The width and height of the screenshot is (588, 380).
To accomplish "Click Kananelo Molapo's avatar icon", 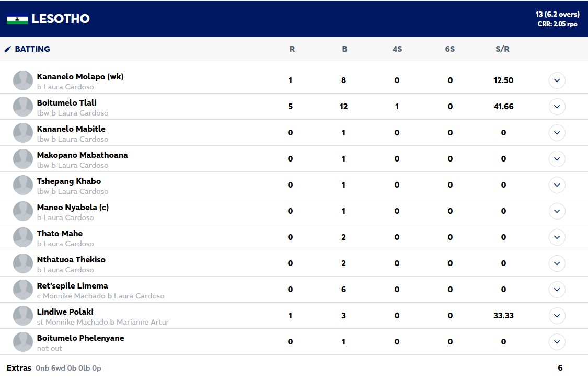I will click(23, 80).
